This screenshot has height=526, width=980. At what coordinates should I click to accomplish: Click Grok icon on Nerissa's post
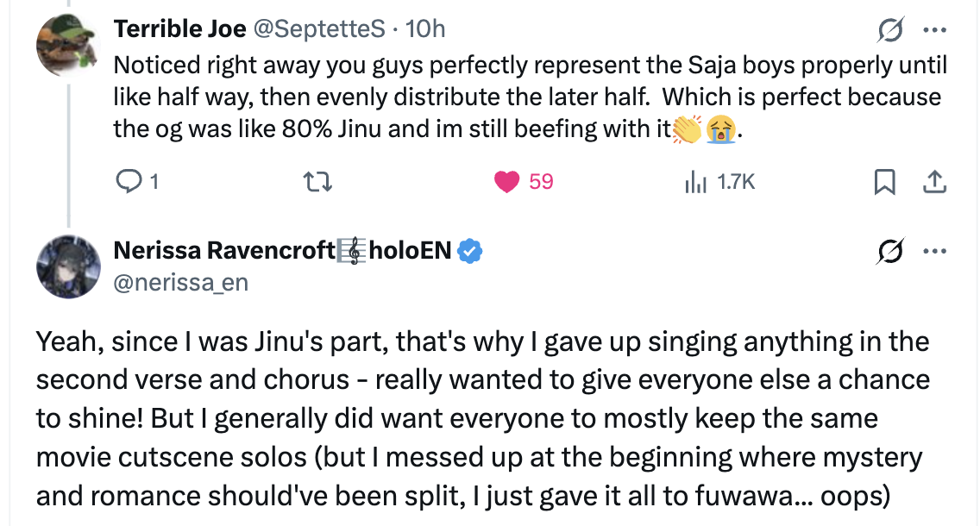888,252
